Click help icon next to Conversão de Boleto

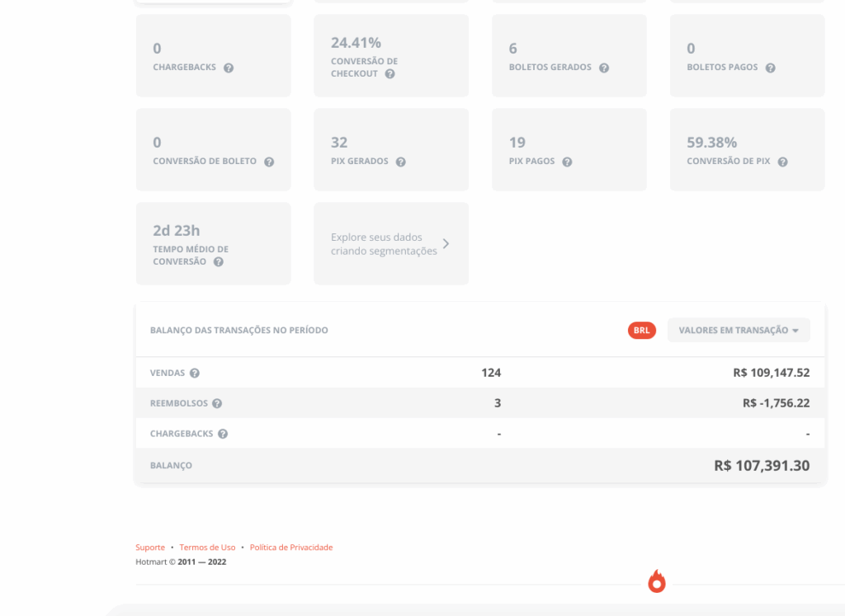269,162
